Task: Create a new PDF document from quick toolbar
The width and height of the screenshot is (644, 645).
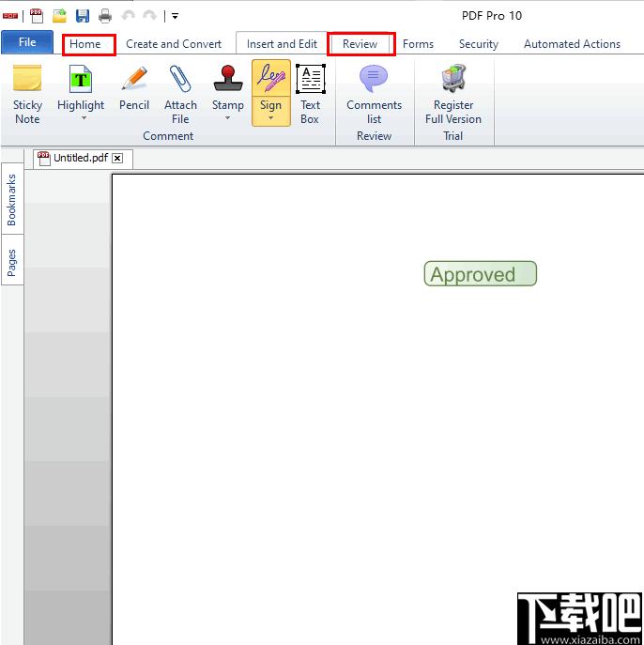Action: click(37, 16)
